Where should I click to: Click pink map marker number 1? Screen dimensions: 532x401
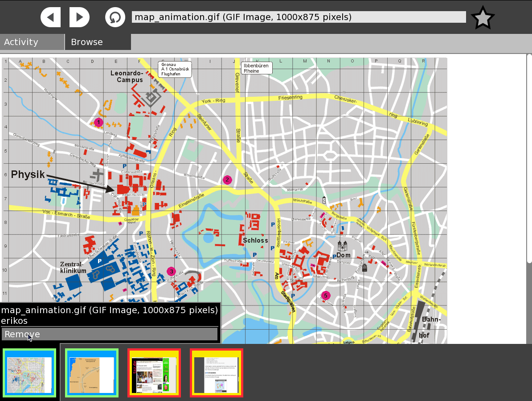pos(99,122)
